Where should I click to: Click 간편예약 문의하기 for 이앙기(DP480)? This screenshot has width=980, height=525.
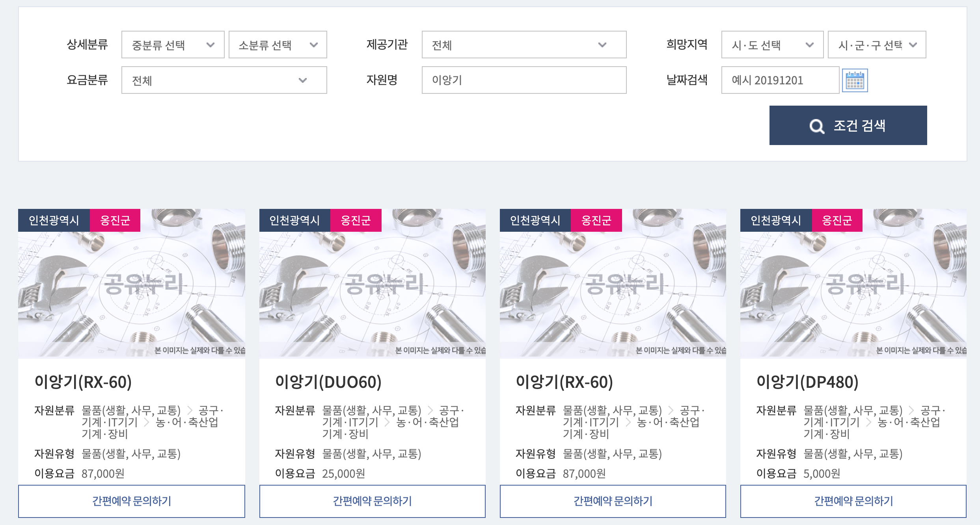tap(853, 501)
